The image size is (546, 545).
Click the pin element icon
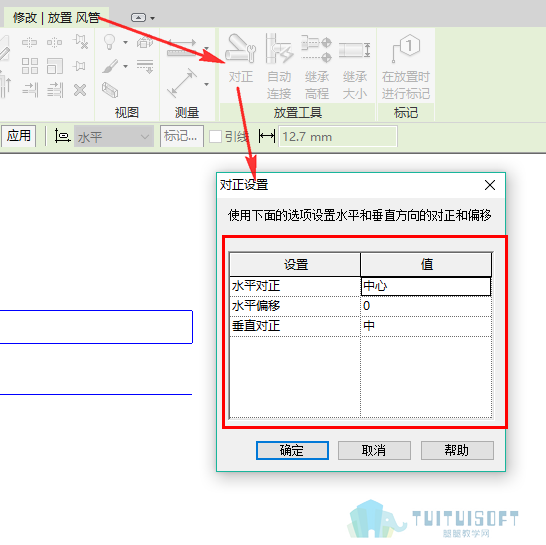coord(80,66)
